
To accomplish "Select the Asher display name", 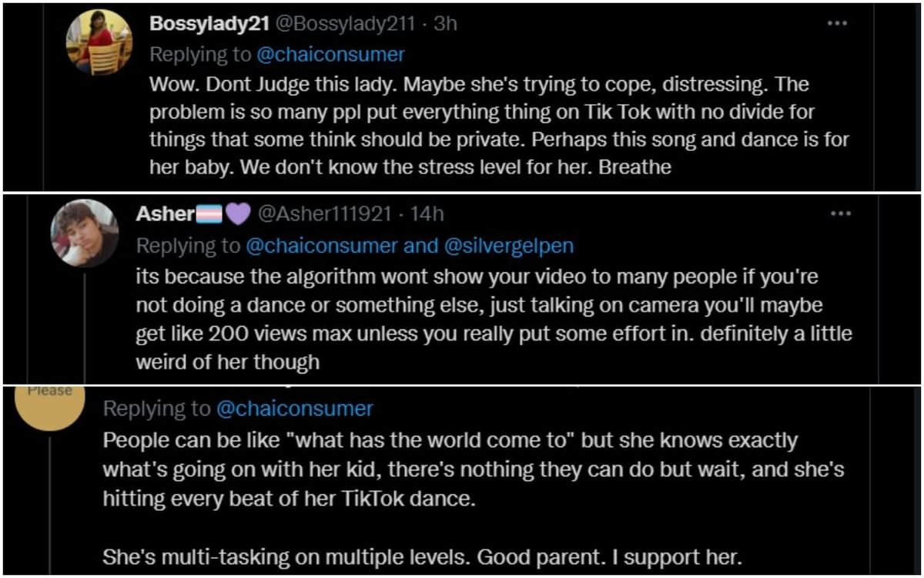I will tap(165, 213).
